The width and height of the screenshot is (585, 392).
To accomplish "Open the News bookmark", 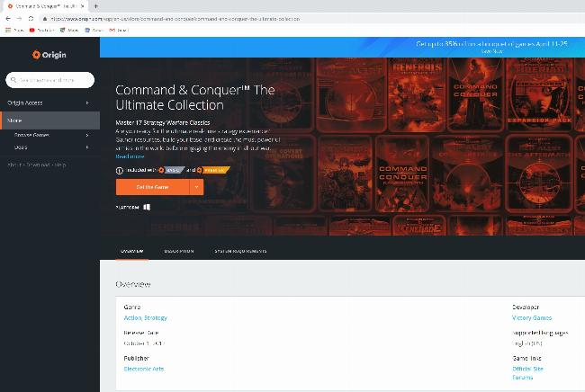I will (94, 31).
